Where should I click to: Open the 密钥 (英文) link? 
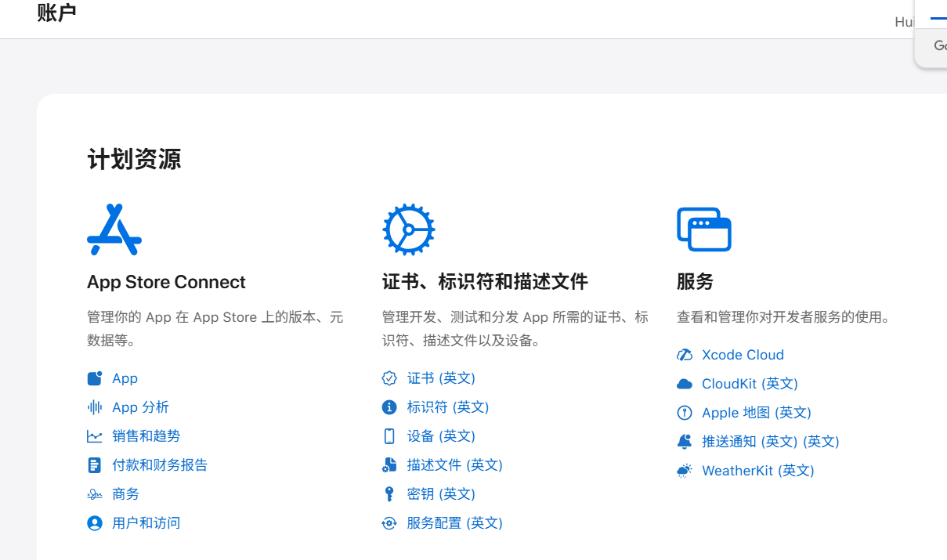point(441,494)
